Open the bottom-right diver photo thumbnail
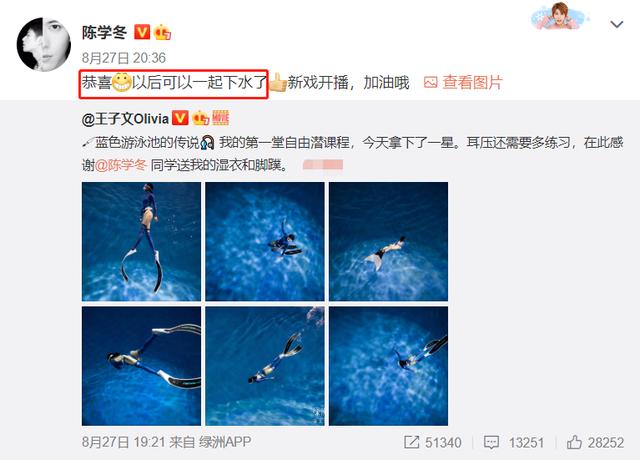The height and width of the screenshot is (460, 640). (x=388, y=366)
